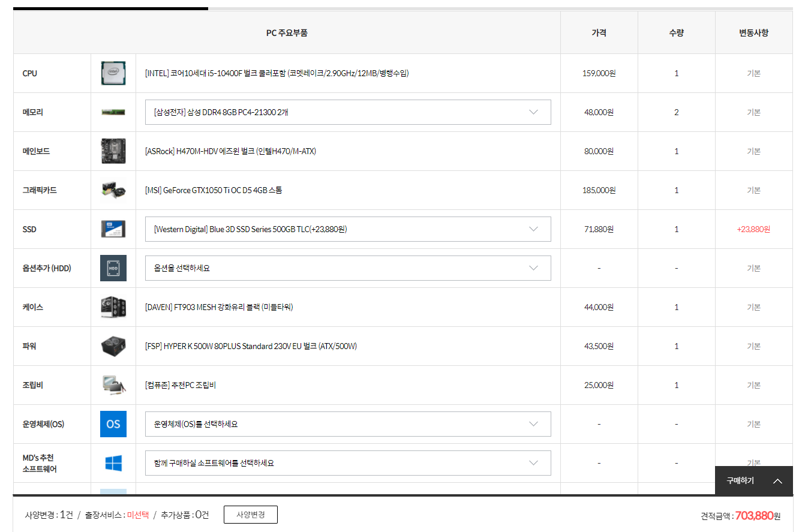
Task: Open the HDD 옵션을 선택하세요 dropdown
Action: click(x=348, y=268)
